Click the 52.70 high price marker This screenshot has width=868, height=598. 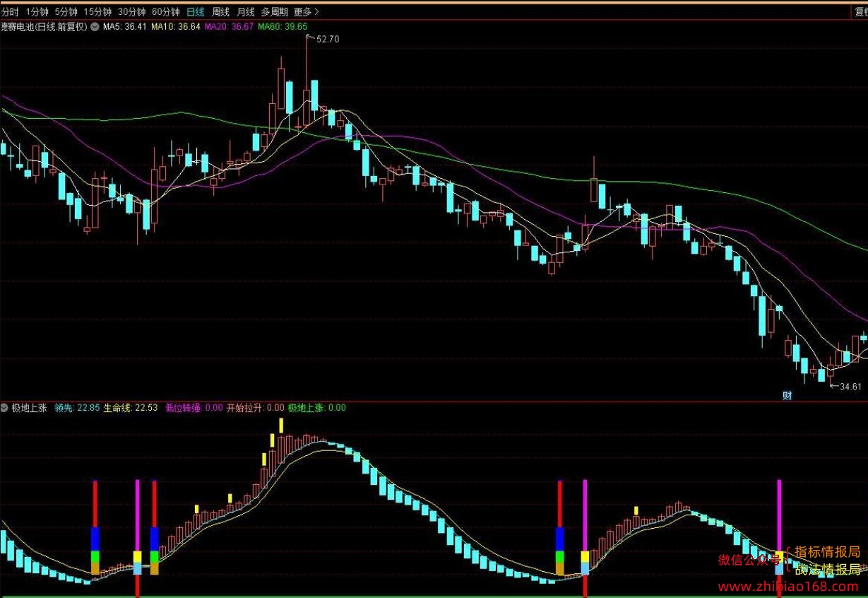click(328, 39)
